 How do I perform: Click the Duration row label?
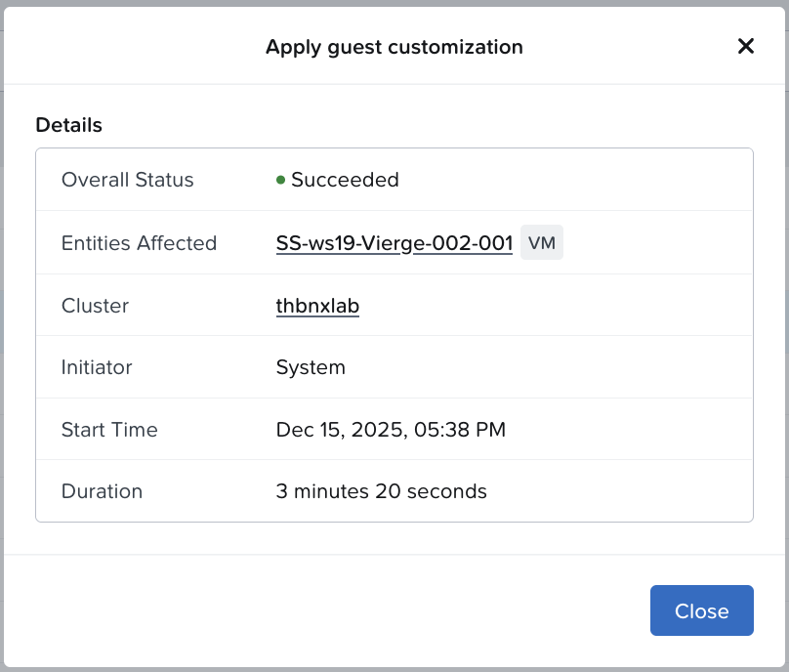click(102, 491)
